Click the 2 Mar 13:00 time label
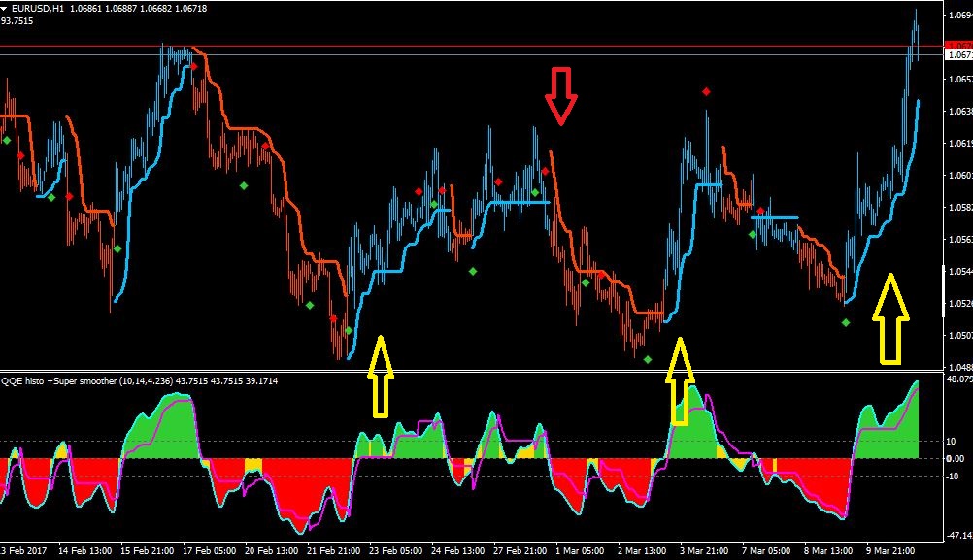Image resolution: width=973 pixels, height=560 pixels. point(642,550)
